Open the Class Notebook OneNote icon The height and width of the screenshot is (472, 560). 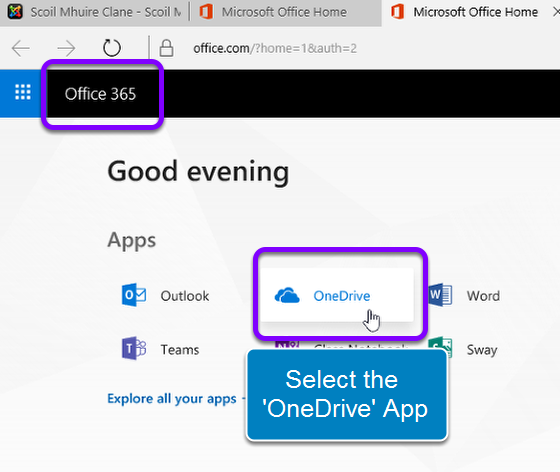click(x=286, y=344)
